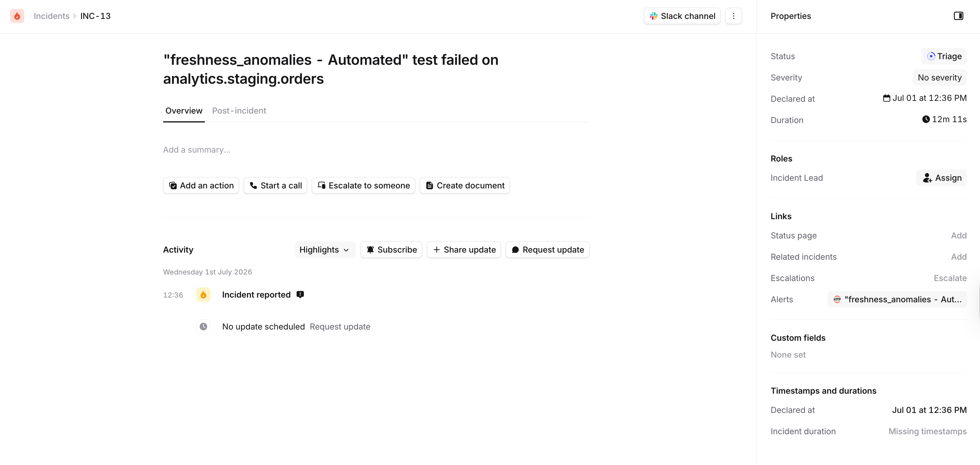Viewport: 980px width, 465px height.
Task: Click Assign for Incident Lead
Action: (x=941, y=178)
